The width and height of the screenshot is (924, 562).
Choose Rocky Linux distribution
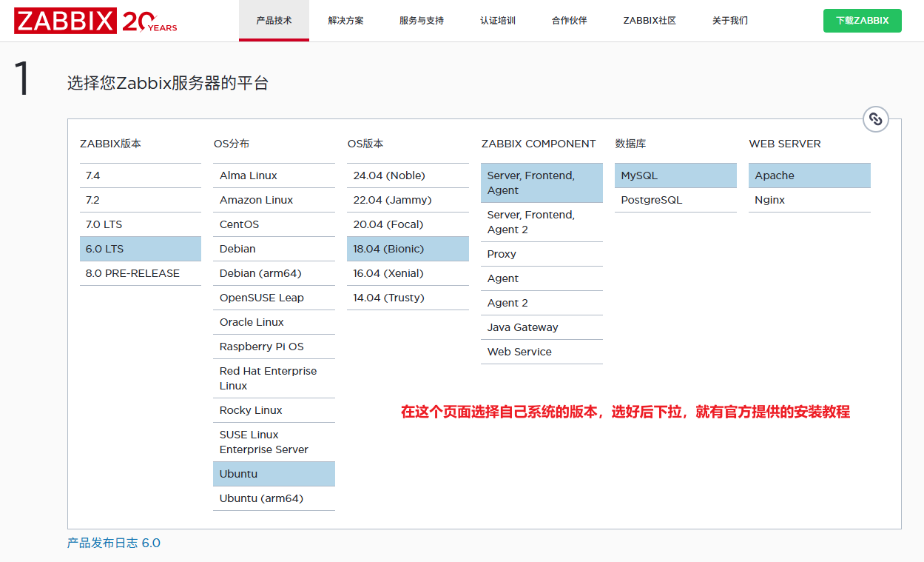(x=274, y=410)
